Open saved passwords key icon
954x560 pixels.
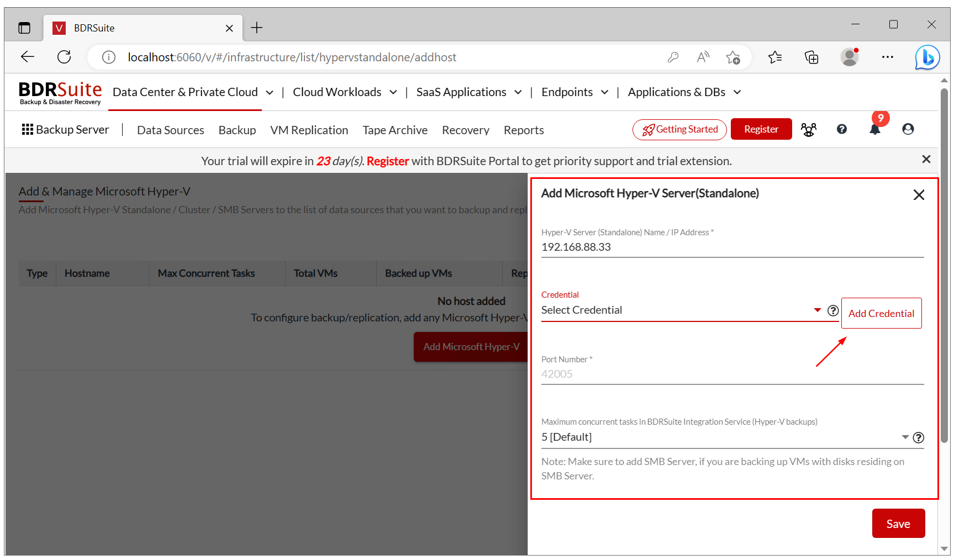673,57
